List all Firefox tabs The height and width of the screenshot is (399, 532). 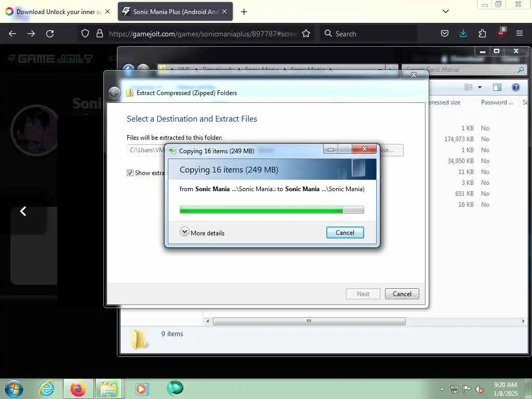point(446,11)
